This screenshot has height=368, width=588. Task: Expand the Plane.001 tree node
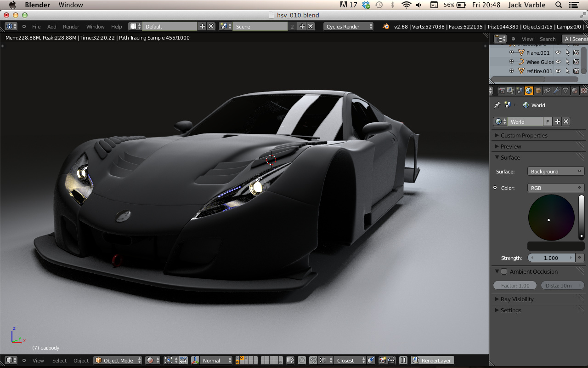(511, 52)
